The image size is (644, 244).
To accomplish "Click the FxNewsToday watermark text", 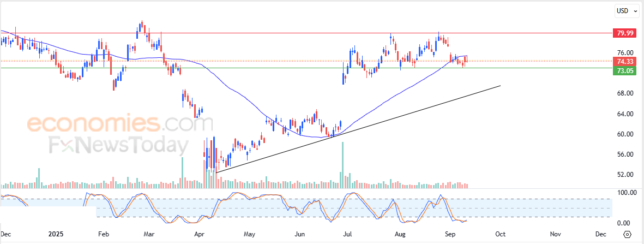I will click(118, 145).
